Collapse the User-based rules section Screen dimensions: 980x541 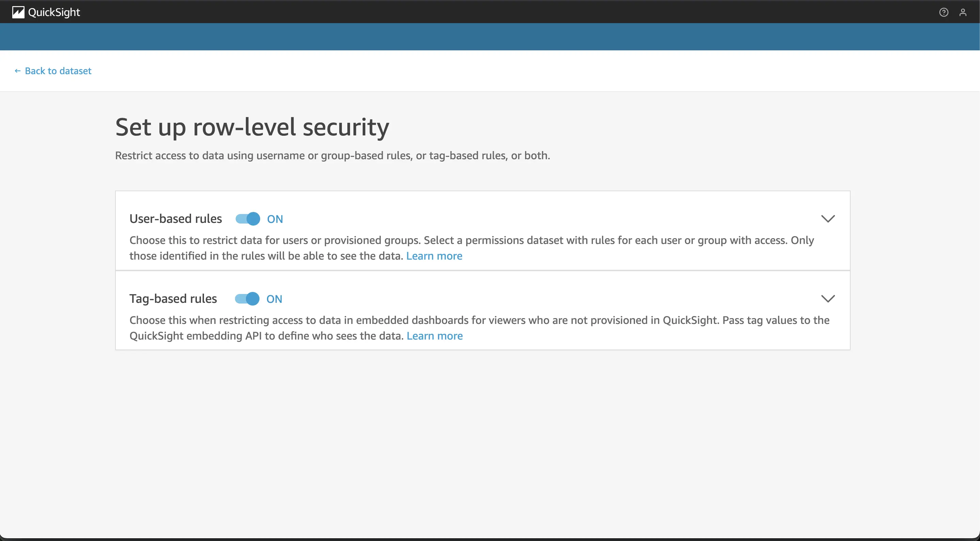tap(828, 218)
